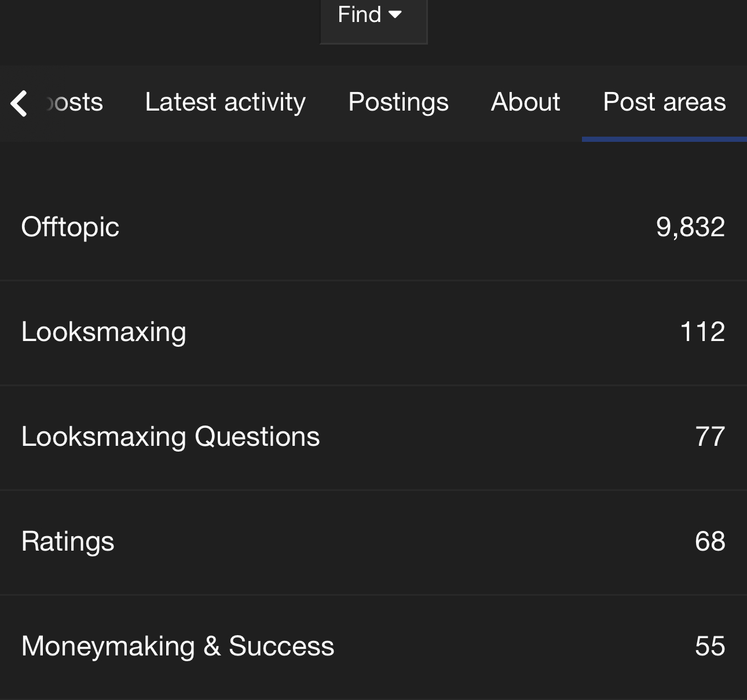Viewport: 747px width, 700px height.
Task: Click the 77 post count
Action: click(710, 437)
